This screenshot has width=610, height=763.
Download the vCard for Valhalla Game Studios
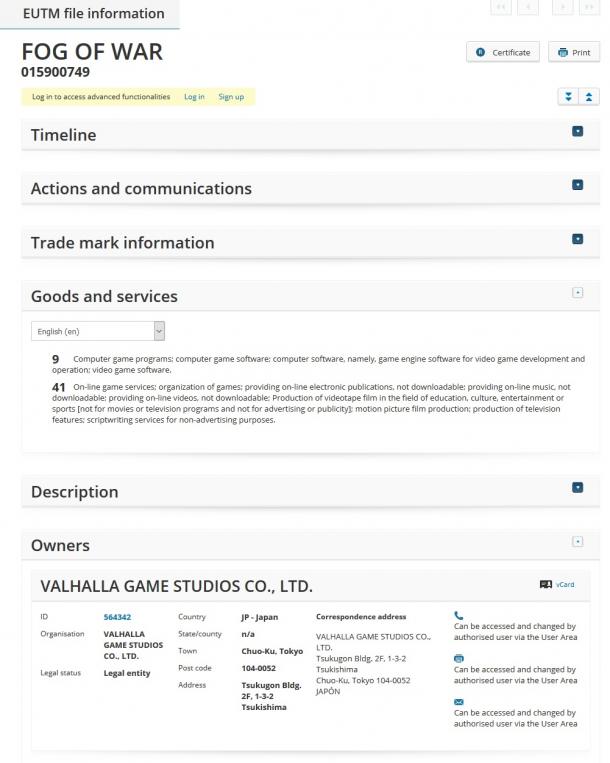pos(565,584)
